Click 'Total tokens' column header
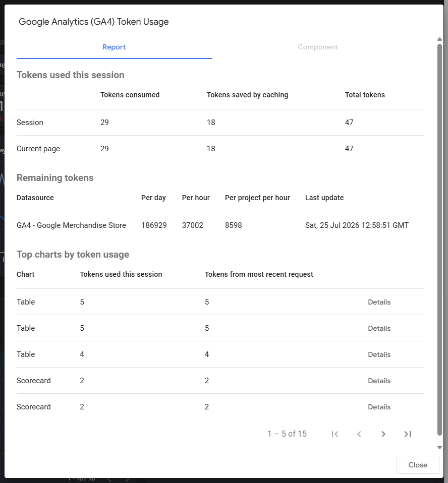 click(x=365, y=95)
